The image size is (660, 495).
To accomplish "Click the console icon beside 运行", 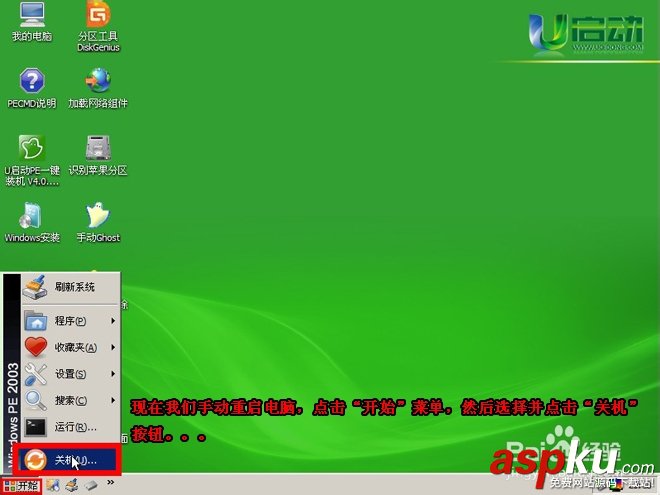I will pyautogui.click(x=36, y=427).
